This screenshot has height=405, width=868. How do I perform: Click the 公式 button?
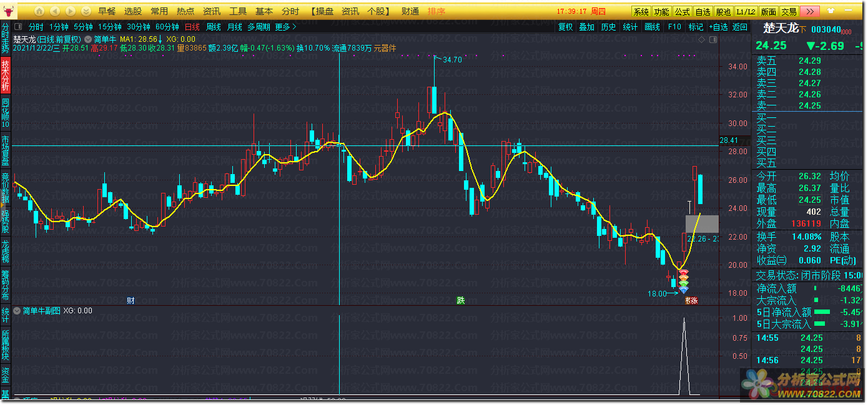point(682,12)
